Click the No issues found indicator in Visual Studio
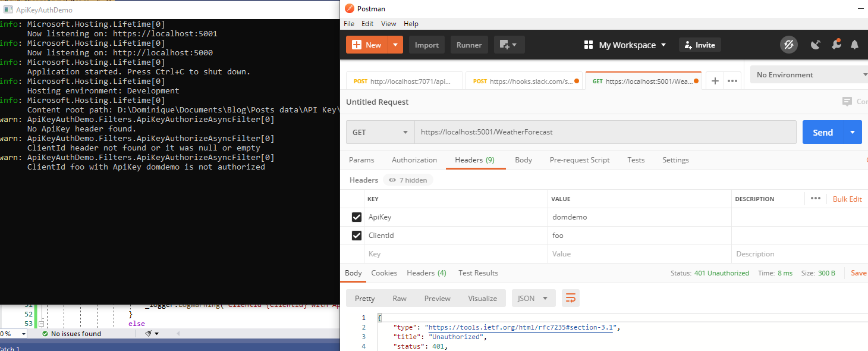This screenshot has width=868, height=351. click(x=71, y=334)
